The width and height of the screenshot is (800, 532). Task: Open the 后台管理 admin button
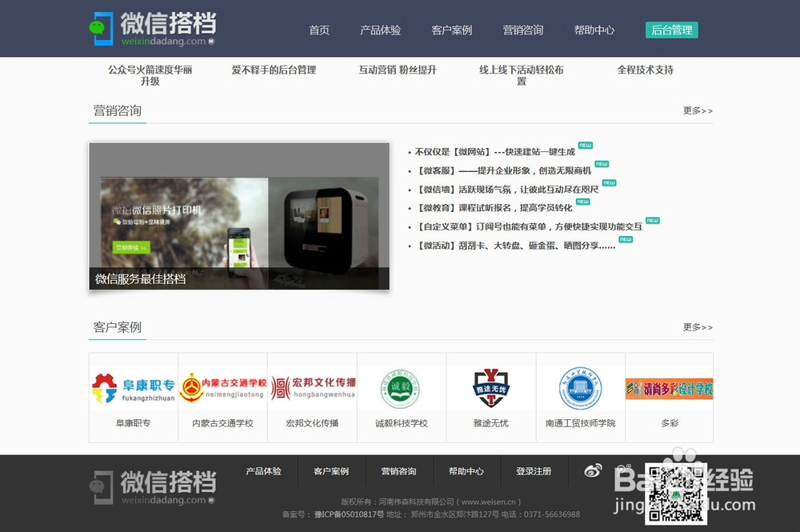click(671, 29)
